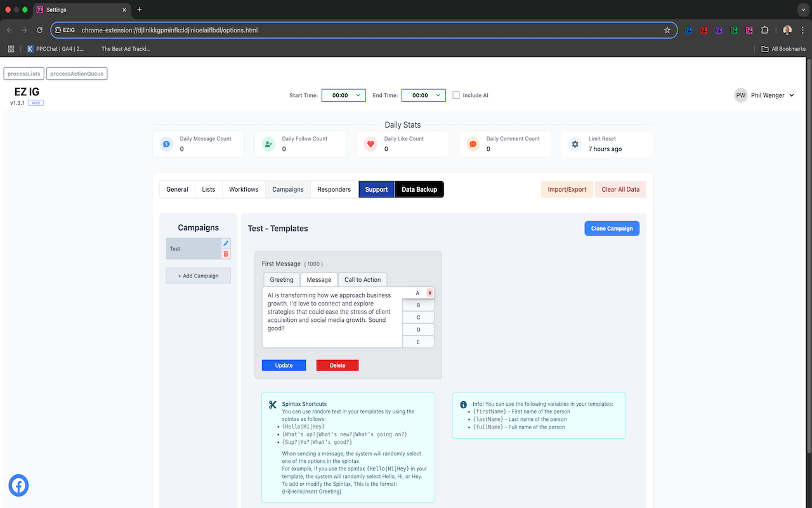Viewport: 812px width, 508px height.
Task: Switch to the General tab
Action: (x=177, y=189)
